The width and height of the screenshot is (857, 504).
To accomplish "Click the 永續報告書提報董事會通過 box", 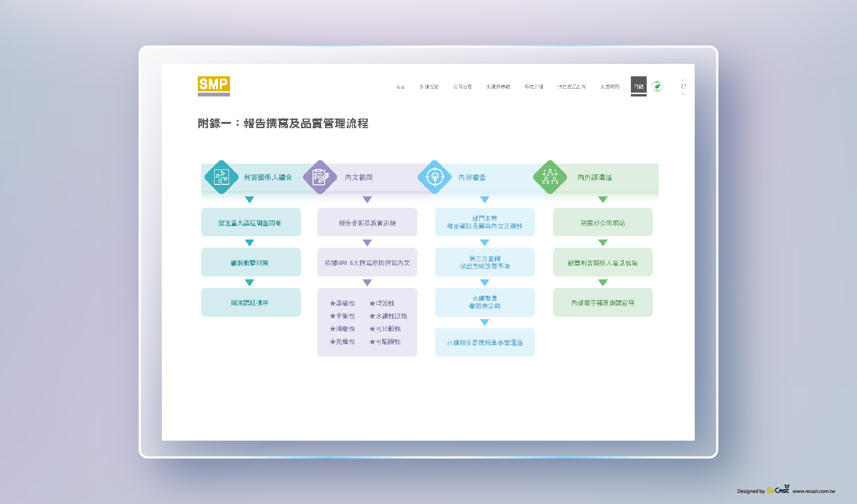I will click(485, 342).
